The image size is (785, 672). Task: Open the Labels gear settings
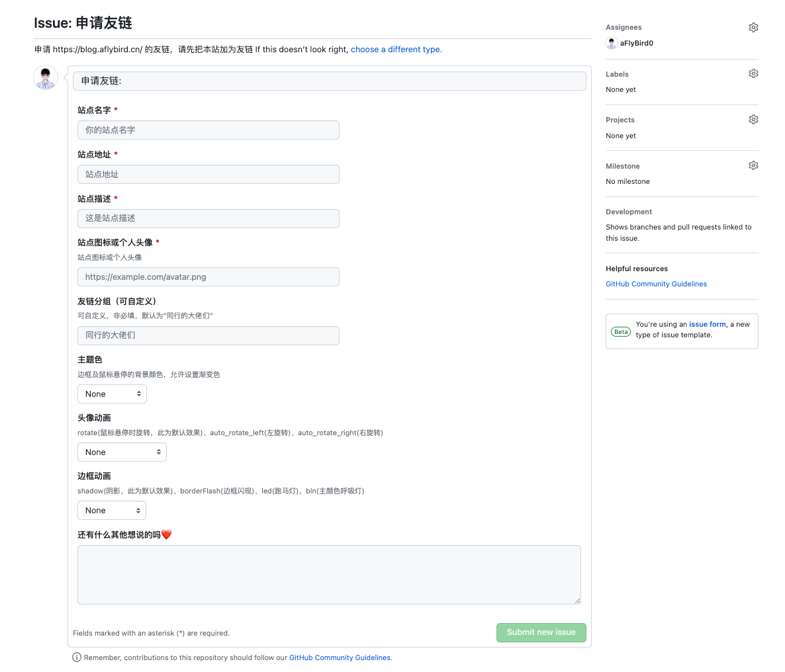point(753,73)
